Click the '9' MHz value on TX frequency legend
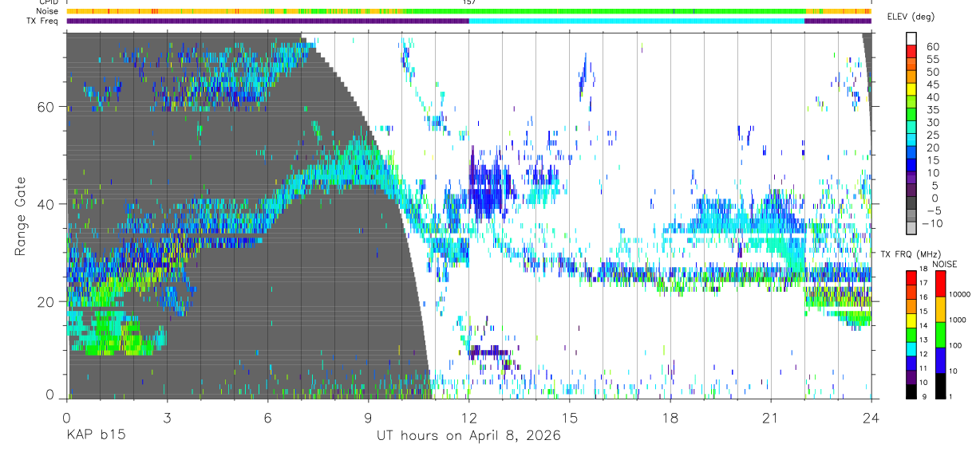 [926, 396]
